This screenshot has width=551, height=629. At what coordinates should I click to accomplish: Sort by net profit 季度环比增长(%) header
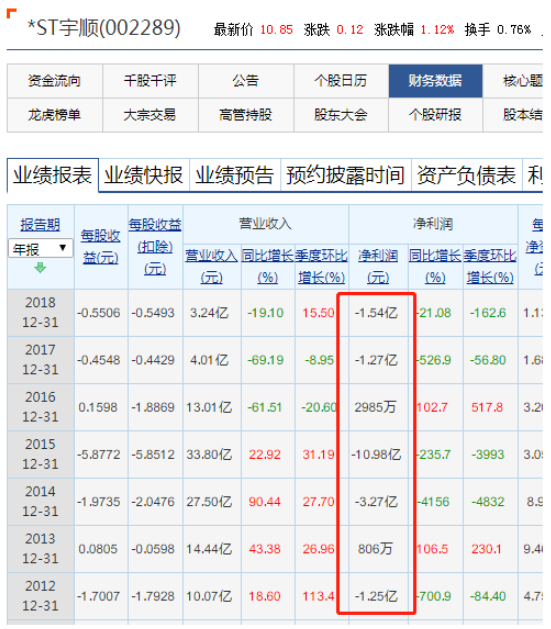tap(490, 266)
